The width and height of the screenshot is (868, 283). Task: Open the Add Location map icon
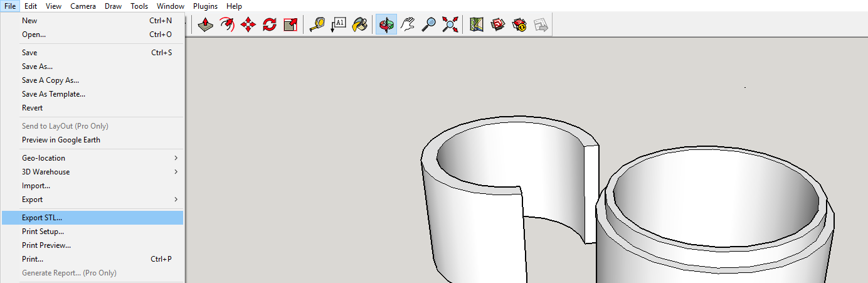477,25
